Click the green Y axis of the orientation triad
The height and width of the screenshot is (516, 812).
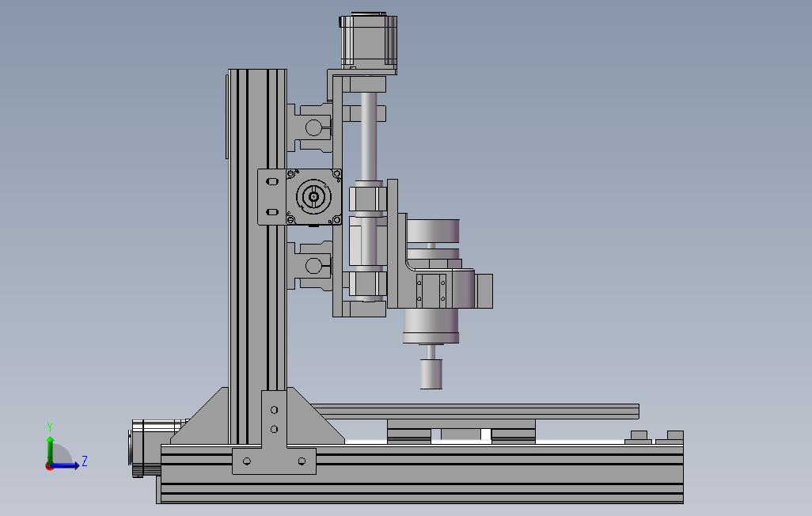pyautogui.click(x=50, y=450)
